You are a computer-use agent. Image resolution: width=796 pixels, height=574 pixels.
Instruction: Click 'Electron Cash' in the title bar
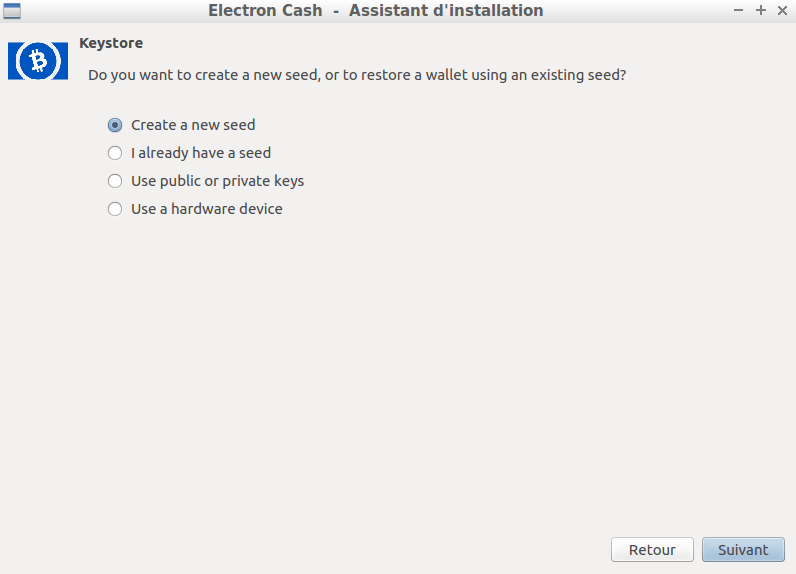[265, 10]
